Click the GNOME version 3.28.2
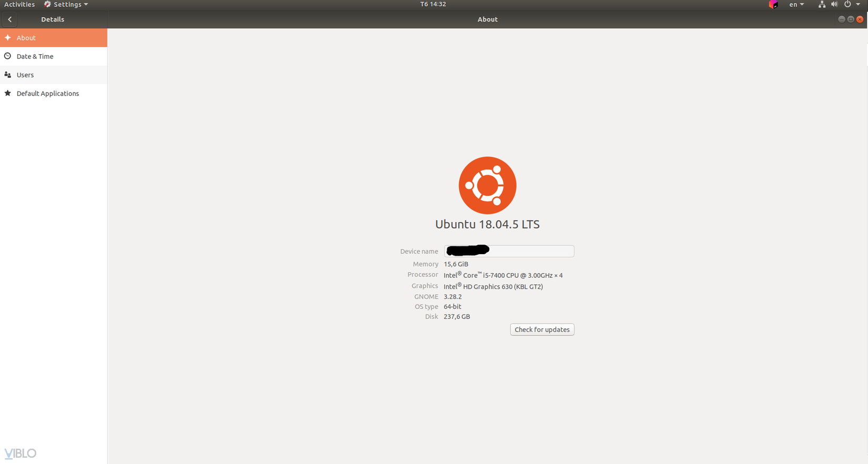 pos(452,297)
